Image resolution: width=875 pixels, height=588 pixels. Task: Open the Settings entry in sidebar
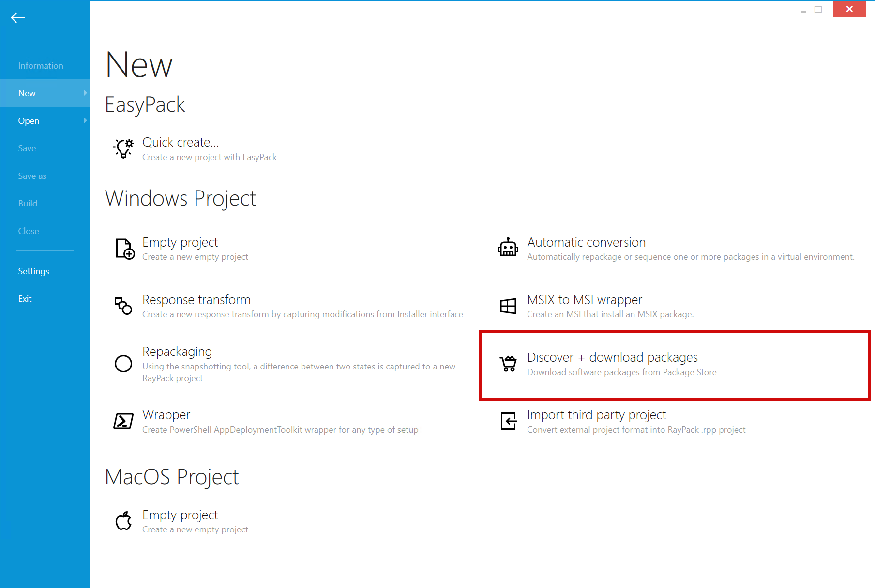point(33,271)
